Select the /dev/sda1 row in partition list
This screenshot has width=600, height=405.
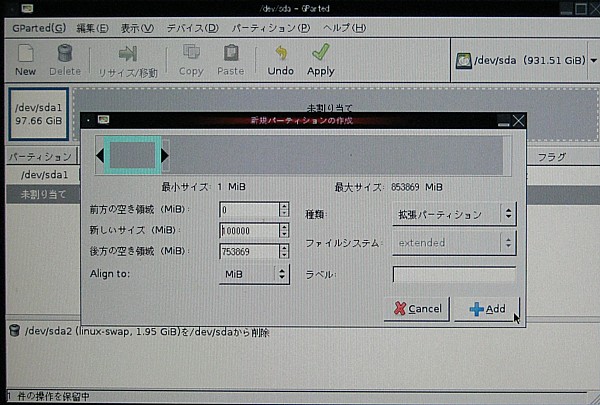coord(44,175)
